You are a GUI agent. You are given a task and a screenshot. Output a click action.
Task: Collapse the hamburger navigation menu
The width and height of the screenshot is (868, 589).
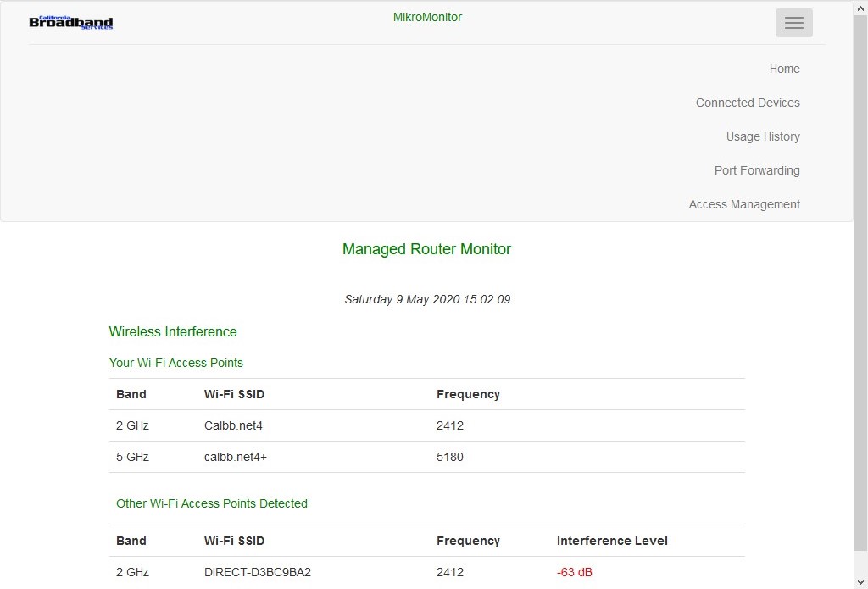(x=793, y=23)
